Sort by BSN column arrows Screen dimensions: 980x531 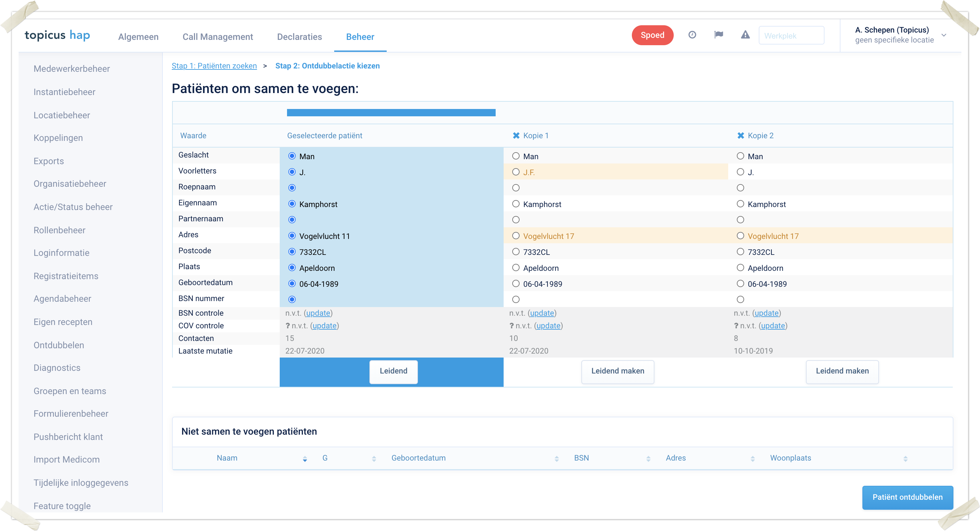648,459
